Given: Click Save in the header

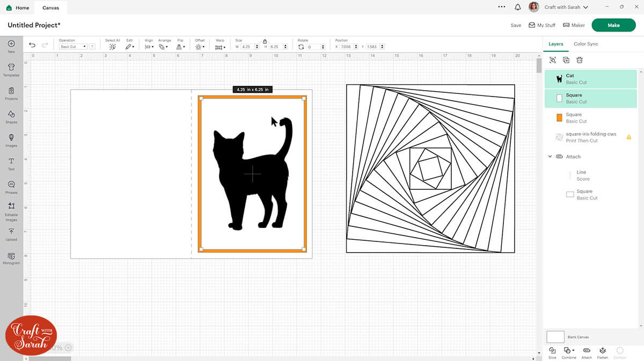Looking at the screenshot, I should coord(516,25).
